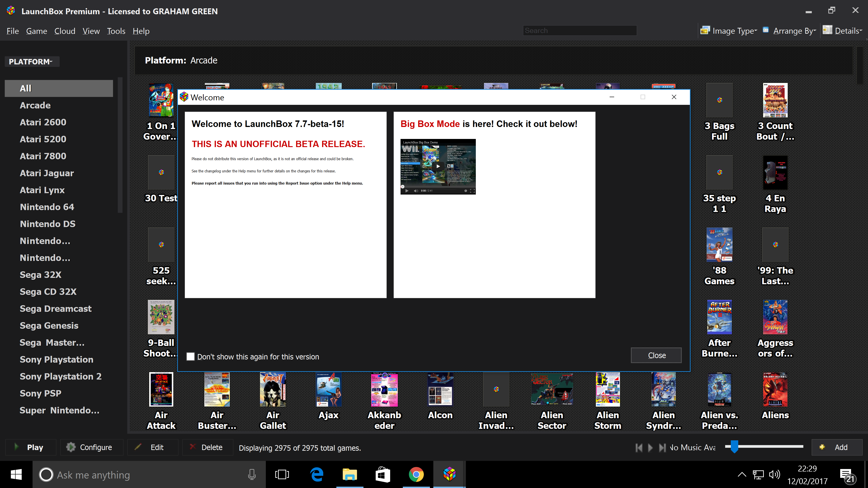Click the video progress bar

pos(438,186)
